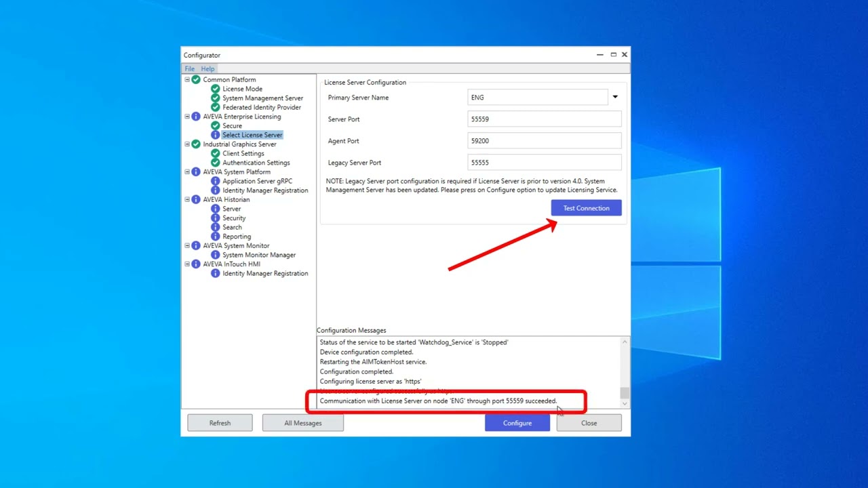Click status icon next to System Management Server
The image size is (868, 488).
tap(215, 98)
